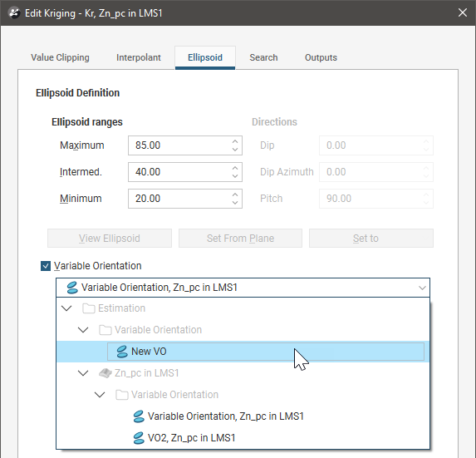The height and width of the screenshot is (458, 476).
Task: Click the Zn_pc in LMS1 estimator icon
Action: tap(106, 373)
